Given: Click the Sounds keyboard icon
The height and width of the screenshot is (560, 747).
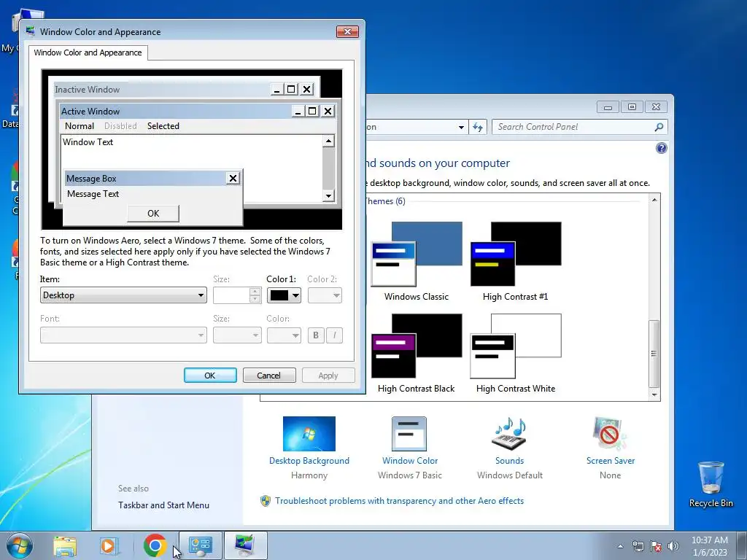Looking at the screenshot, I should coord(509,434).
